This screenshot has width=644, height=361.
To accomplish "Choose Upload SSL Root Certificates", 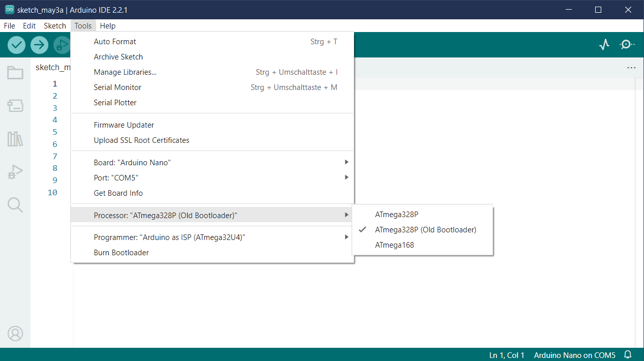I will tap(212, 140).
